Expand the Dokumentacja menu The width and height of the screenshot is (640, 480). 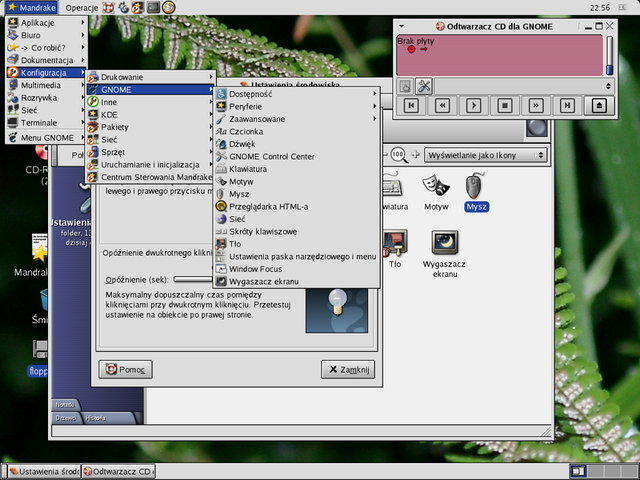click(47, 60)
